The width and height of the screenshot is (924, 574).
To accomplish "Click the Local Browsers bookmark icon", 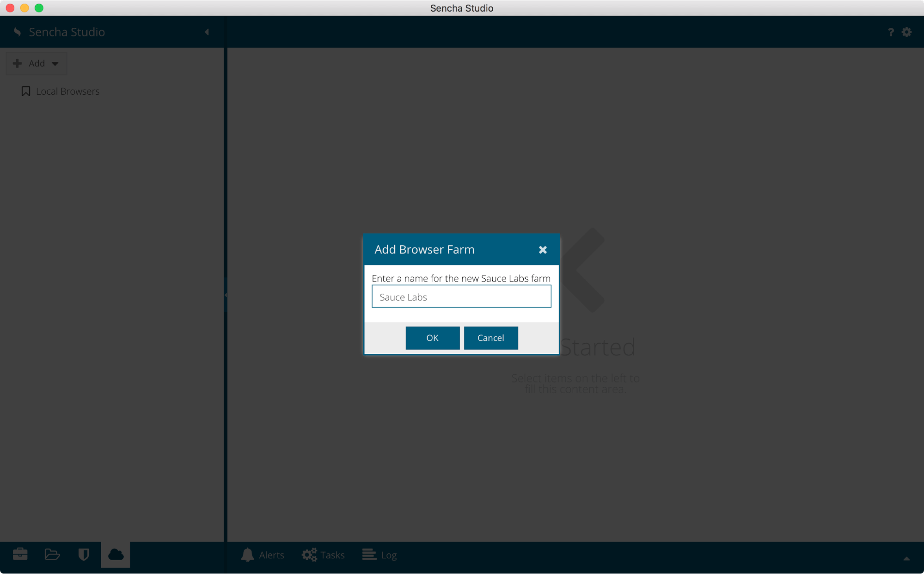I will click(x=26, y=91).
